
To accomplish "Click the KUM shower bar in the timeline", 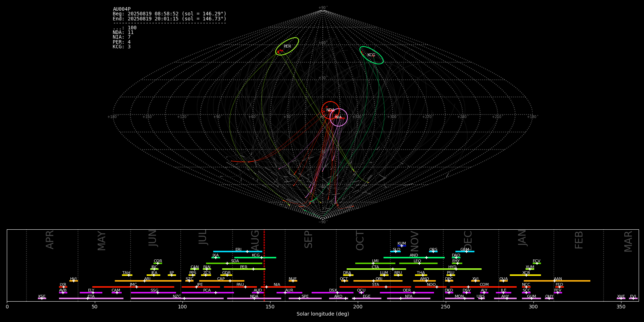I will pos(402,246).
